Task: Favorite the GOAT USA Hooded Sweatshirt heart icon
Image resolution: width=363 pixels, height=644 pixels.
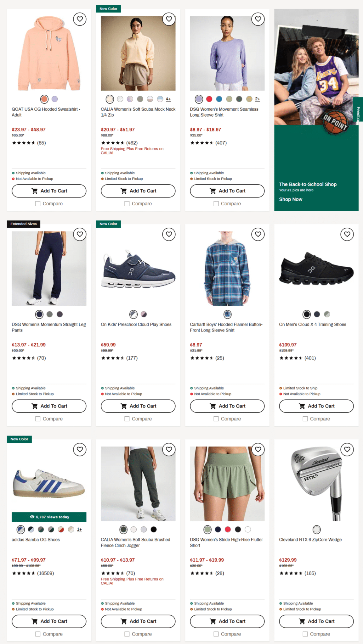Action: (x=80, y=19)
